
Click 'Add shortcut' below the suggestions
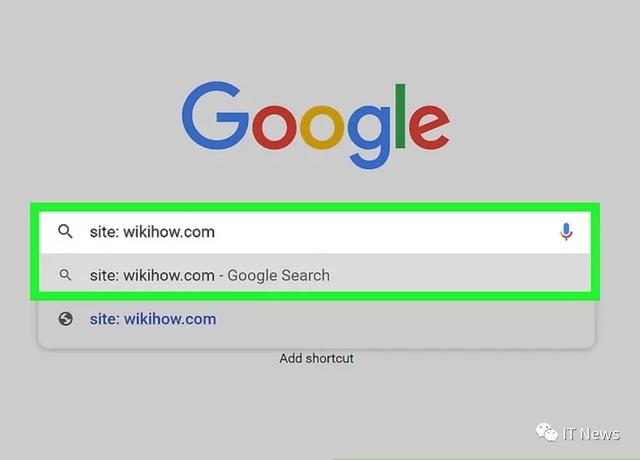pyautogui.click(x=316, y=358)
